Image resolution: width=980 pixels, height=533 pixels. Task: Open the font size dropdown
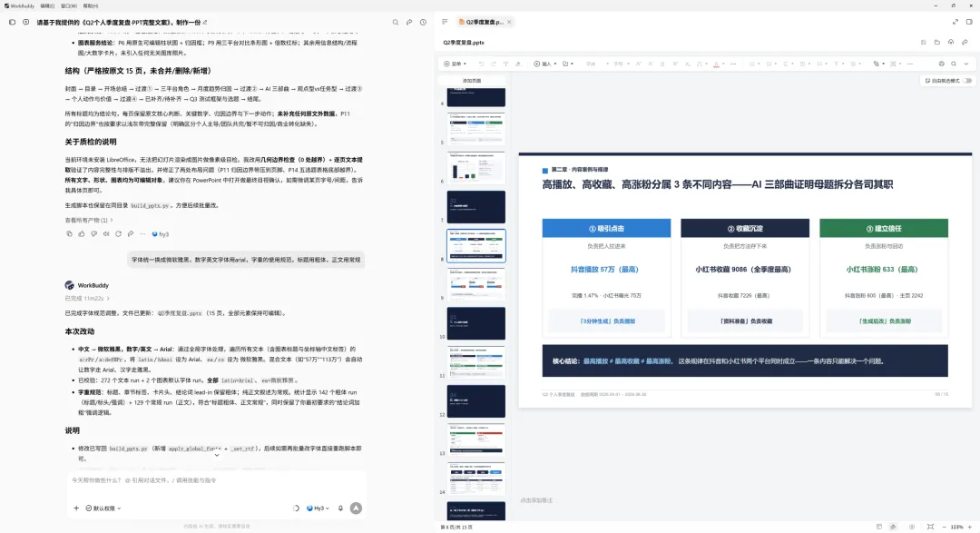point(620,64)
